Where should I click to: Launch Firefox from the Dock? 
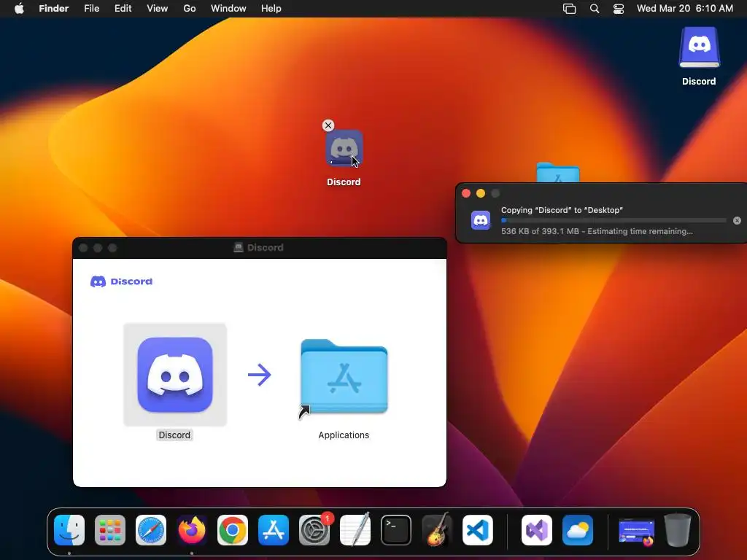(192, 530)
